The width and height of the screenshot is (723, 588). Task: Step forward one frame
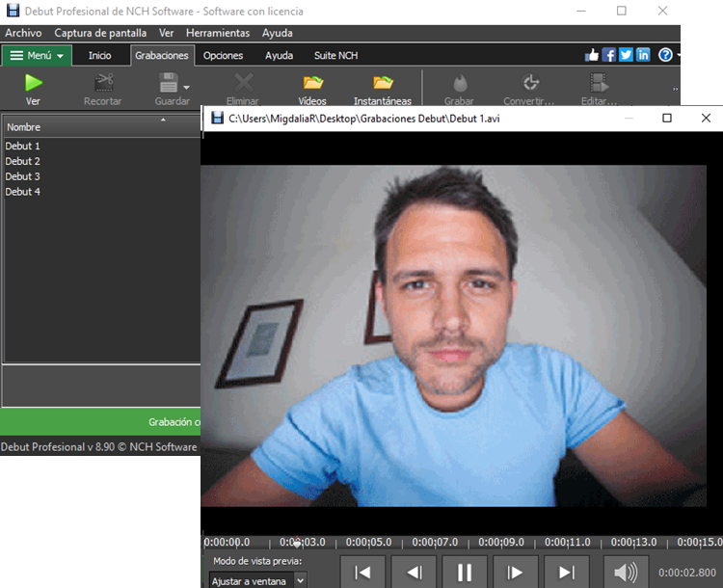[516, 572]
